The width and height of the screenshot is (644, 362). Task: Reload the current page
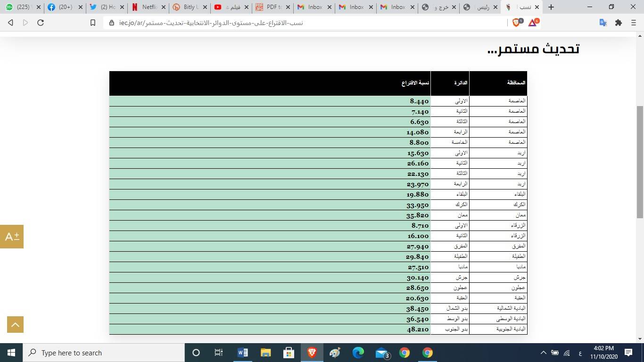(41, 23)
